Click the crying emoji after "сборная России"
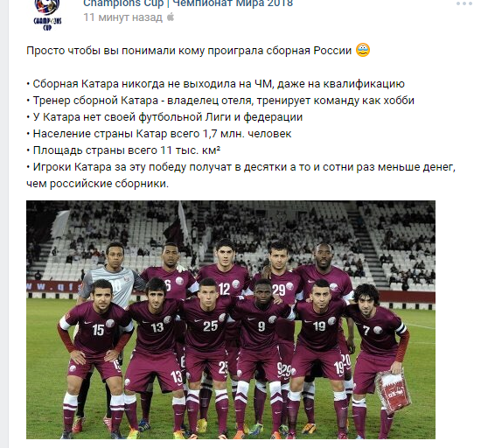 [363, 50]
